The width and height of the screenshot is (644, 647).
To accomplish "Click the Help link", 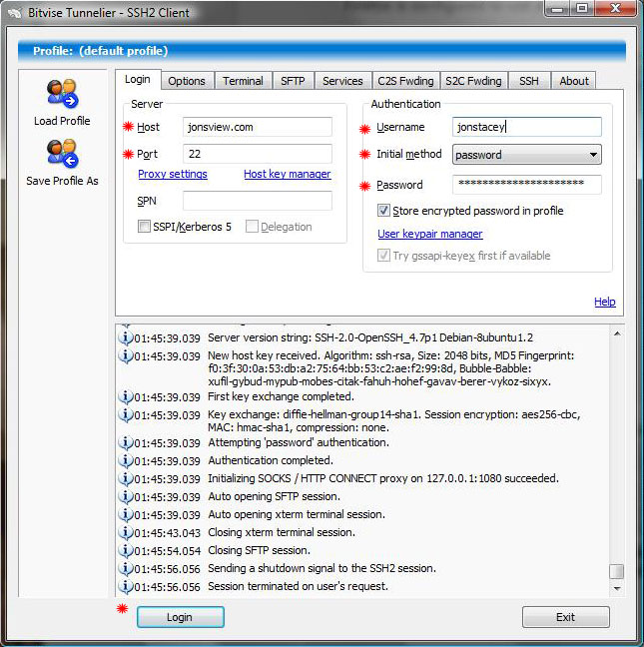I will 604,302.
